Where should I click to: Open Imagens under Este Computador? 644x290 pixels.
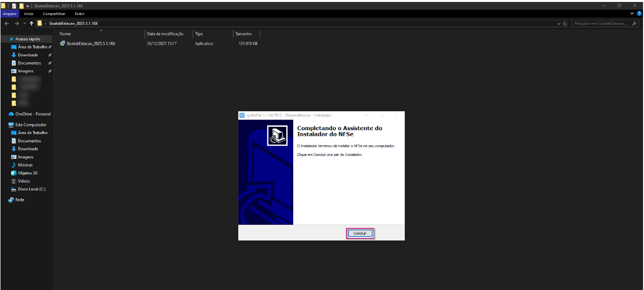[26, 157]
